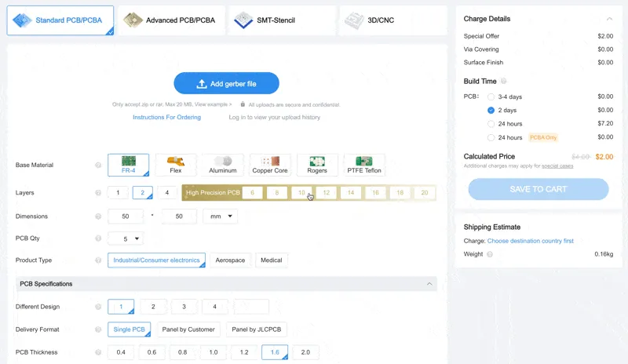Open the special cases link
This screenshot has width=628, height=364.
tap(557, 166)
